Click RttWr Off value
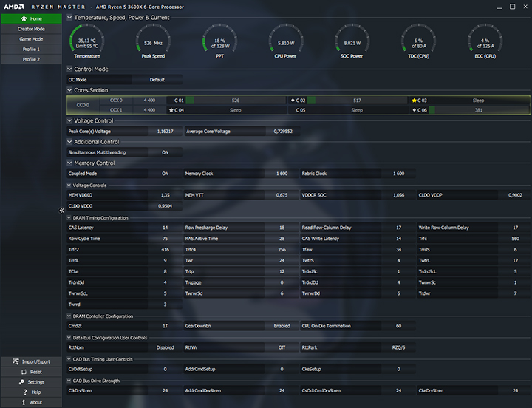 [282, 347]
